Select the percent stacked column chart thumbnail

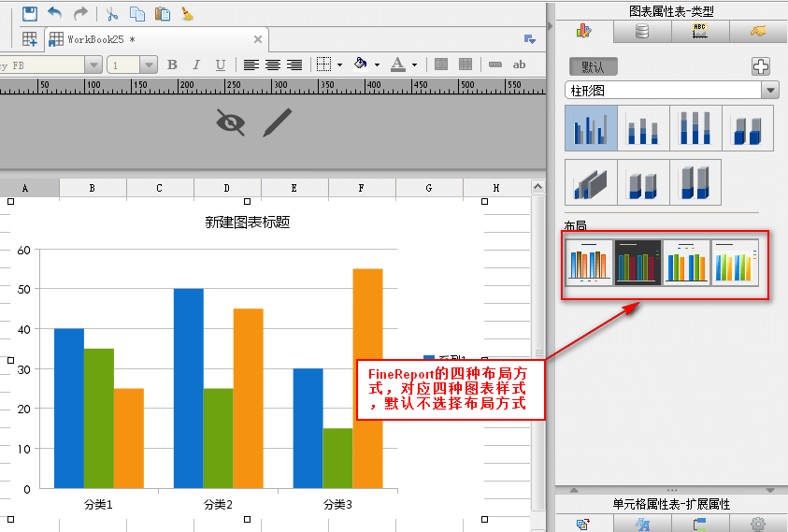pyautogui.click(x=695, y=128)
